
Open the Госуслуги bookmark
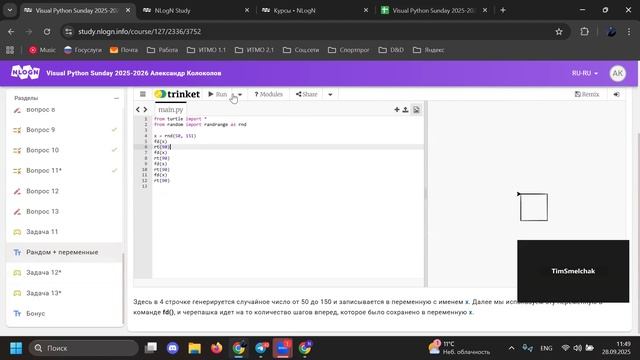[x=83, y=50]
